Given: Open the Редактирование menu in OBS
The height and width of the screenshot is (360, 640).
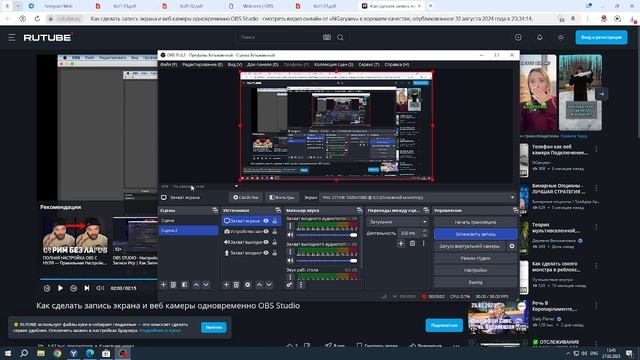Looking at the screenshot, I should (202, 64).
